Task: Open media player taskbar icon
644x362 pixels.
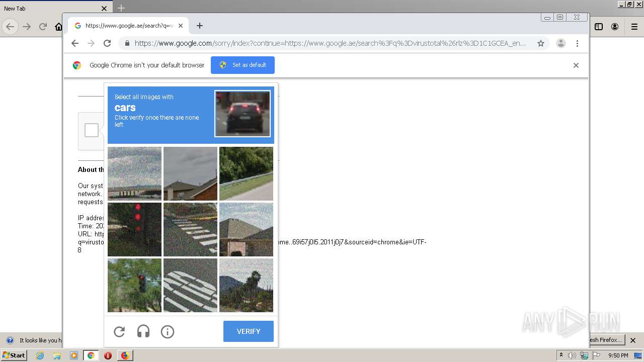Action: pos(74,355)
